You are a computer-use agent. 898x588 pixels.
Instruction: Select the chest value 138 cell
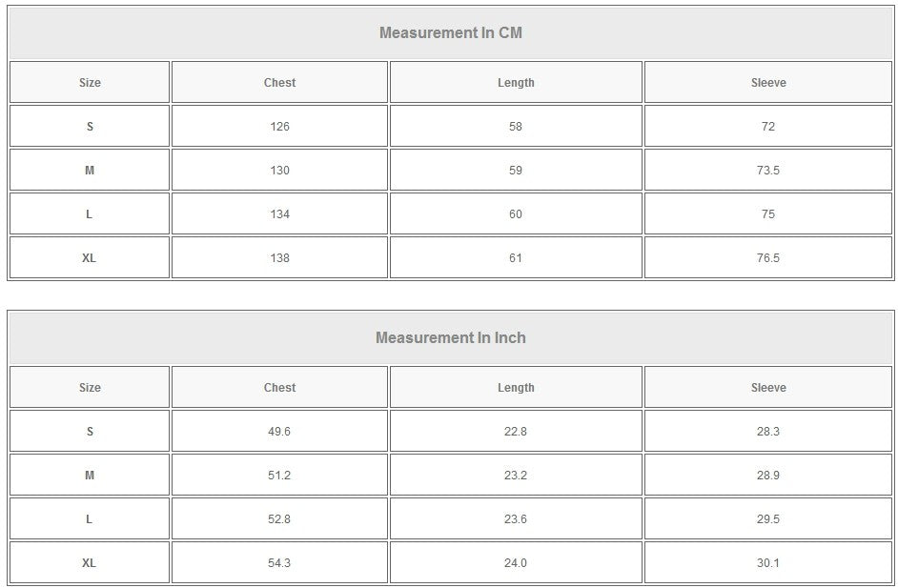279,258
